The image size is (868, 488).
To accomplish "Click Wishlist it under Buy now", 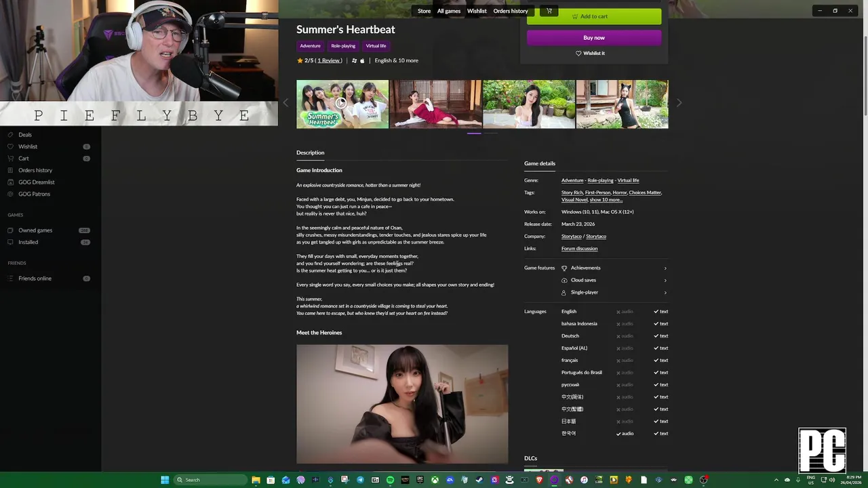I will [x=590, y=53].
